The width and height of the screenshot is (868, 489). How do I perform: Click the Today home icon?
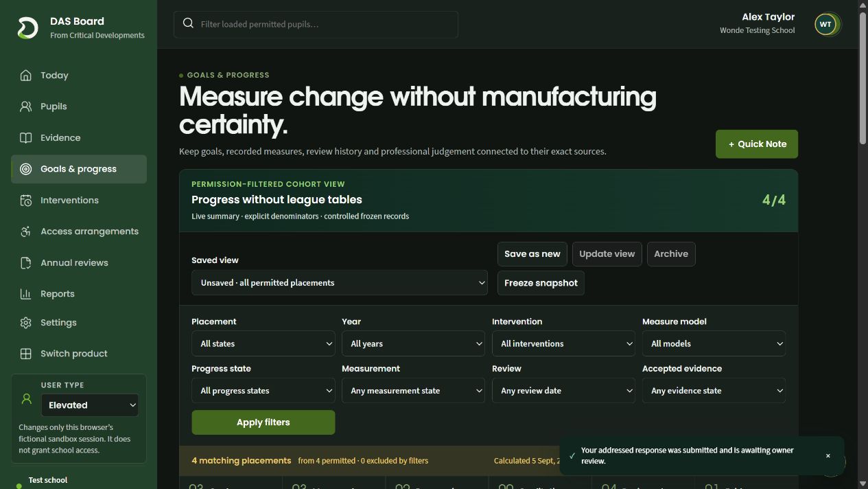(25, 75)
